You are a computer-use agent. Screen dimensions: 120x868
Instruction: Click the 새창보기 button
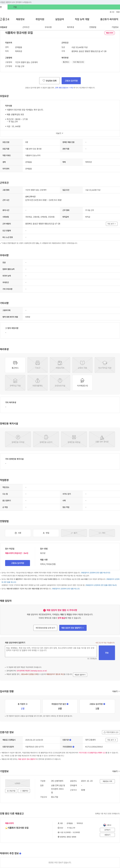point(107,835)
